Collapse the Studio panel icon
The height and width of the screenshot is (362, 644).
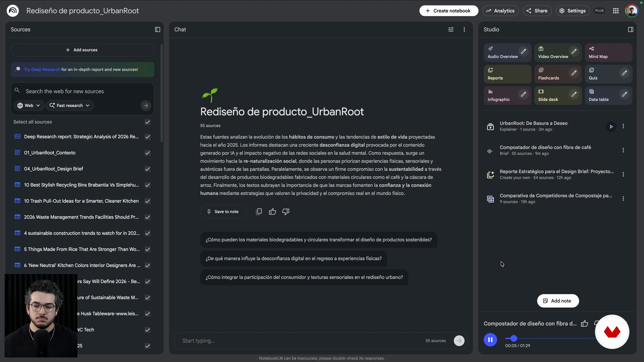coord(631,29)
